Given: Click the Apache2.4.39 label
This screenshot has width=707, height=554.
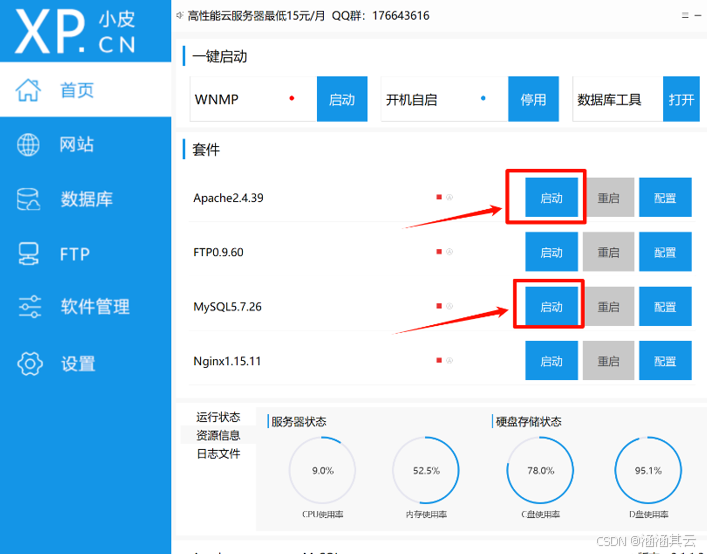Looking at the screenshot, I should [x=228, y=198].
